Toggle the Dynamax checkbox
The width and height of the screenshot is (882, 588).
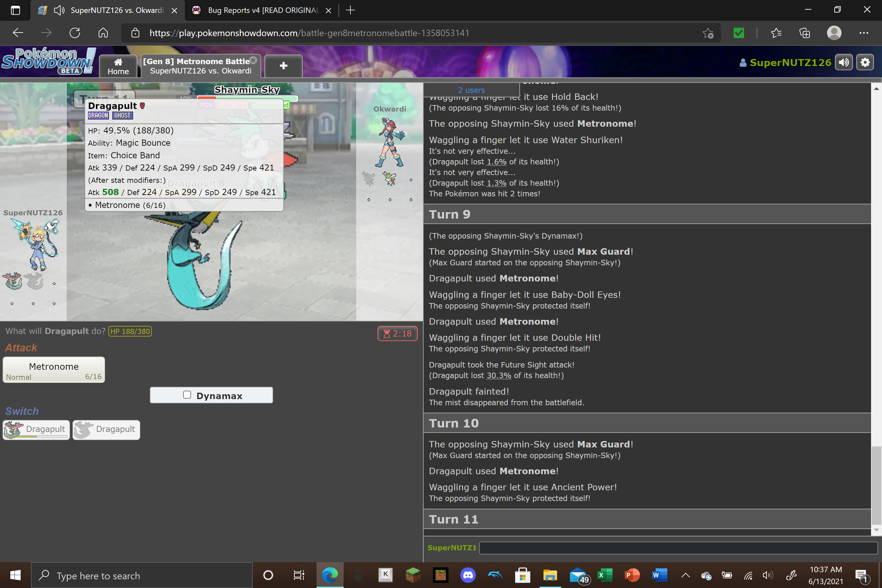point(187,395)
